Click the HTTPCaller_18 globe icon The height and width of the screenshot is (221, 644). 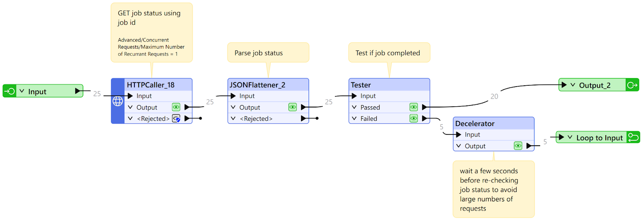pos(118,101)
